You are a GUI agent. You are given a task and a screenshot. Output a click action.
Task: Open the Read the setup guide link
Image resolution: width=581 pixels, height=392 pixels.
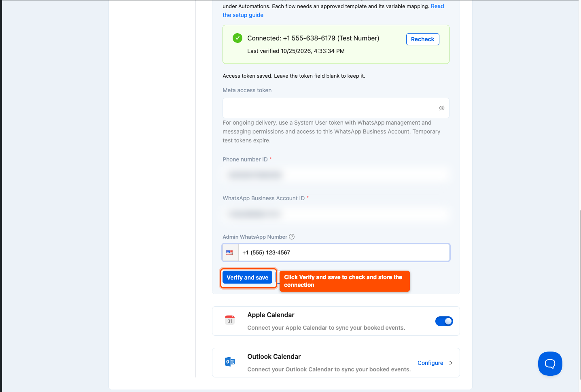(x=243, y=15)
